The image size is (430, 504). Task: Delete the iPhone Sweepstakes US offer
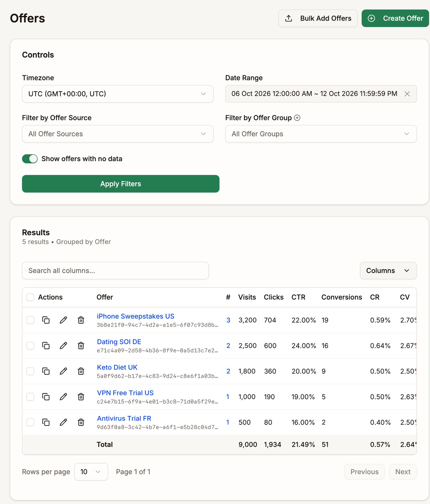(x=81, y=320)
